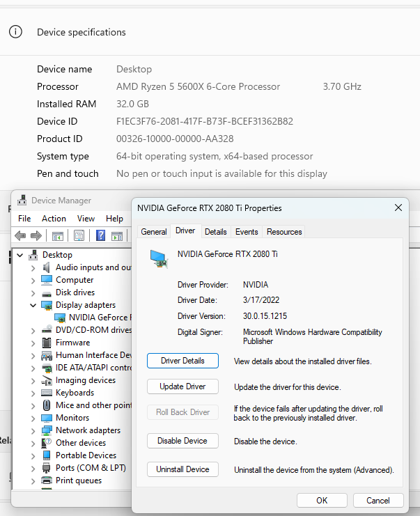Viewport: 420px width, 516px height.
Task: Expand the Firmware node
Action: pos(33,343)
